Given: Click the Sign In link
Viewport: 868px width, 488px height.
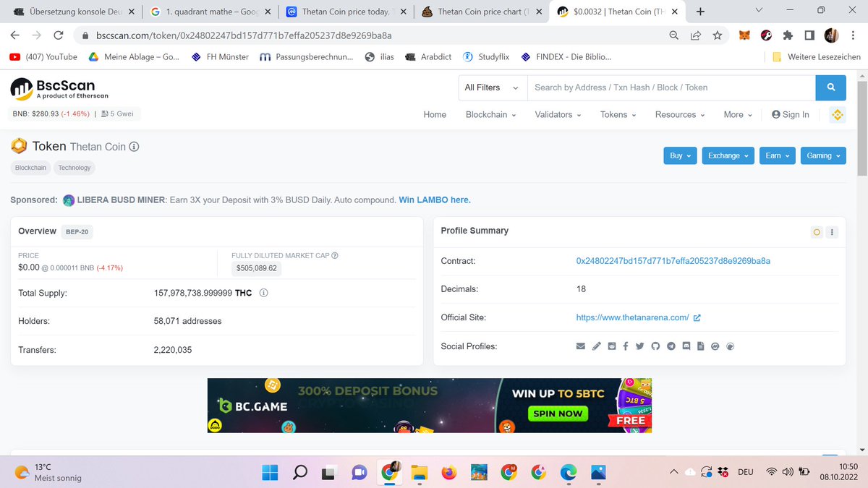Looking at the screenshot, I should click(x=791, y=114).
